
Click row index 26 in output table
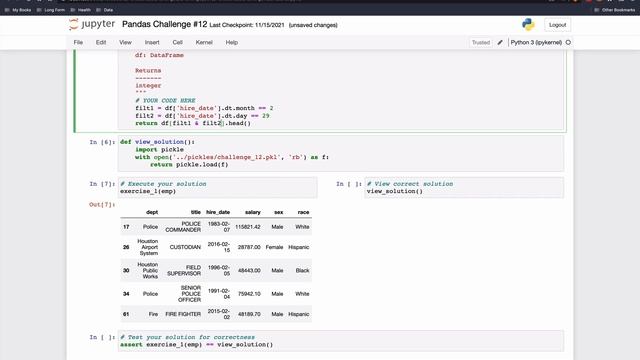coord(126,247)
